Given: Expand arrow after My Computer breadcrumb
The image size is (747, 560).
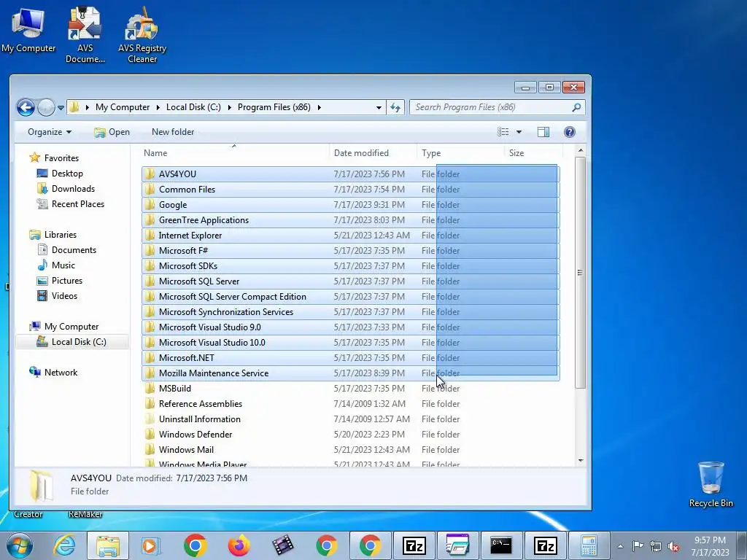Looking at the screenshot, I should point(158,108).
